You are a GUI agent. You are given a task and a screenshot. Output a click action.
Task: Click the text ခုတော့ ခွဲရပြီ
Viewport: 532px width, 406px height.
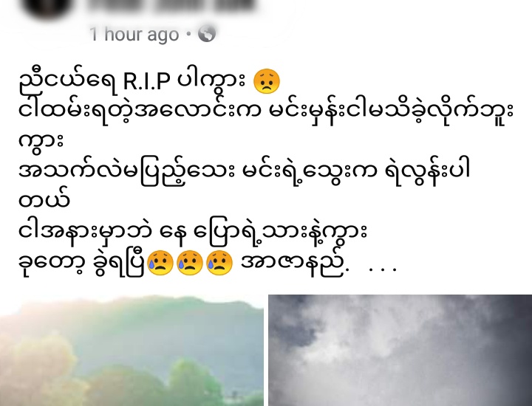pos(83,264)
